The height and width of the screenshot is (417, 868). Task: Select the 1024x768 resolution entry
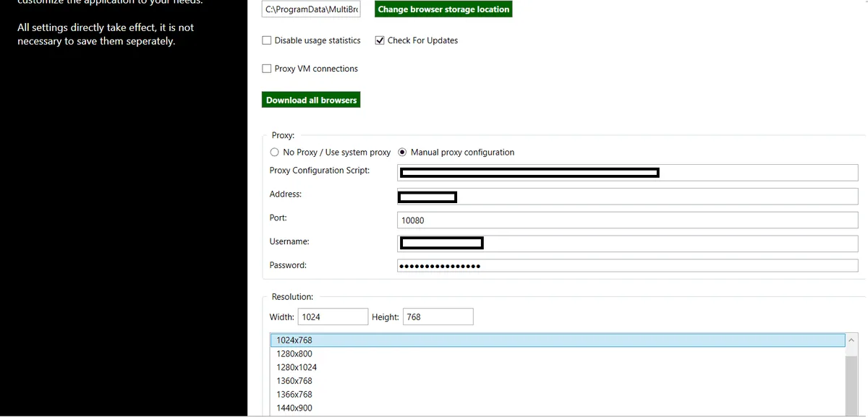pyautogui.click(x=558, y=340)
